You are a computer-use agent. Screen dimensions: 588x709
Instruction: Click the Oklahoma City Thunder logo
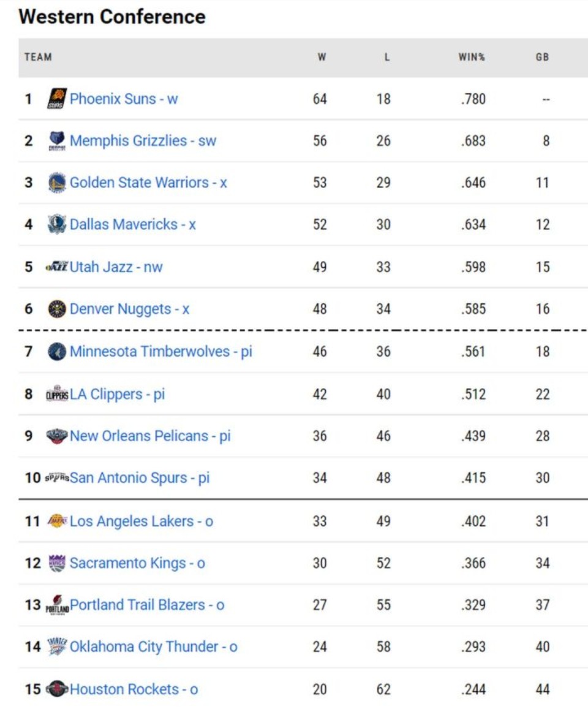56,646
